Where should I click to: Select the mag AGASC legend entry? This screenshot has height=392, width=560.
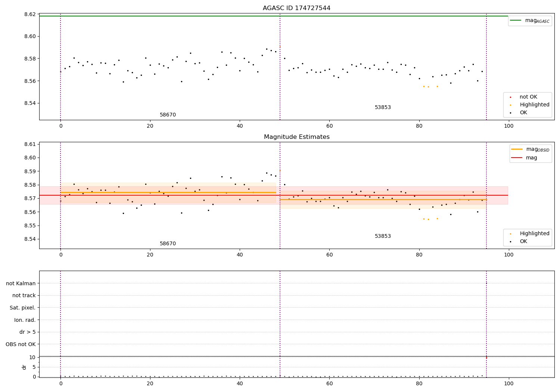pyautogui.click(x=530, y=21)
